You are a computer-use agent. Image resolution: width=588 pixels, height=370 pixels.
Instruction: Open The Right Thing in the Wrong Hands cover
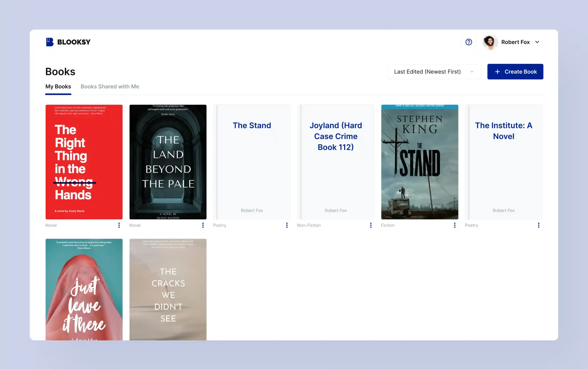84,162
